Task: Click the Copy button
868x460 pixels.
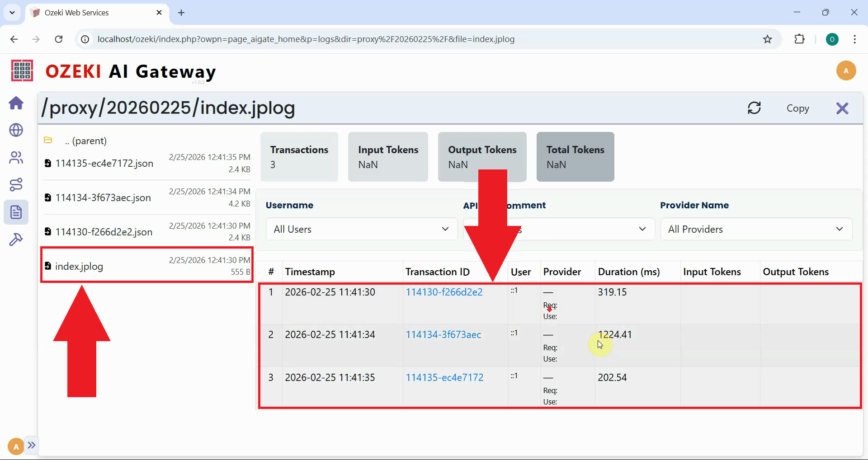Action: coord(797,108)
